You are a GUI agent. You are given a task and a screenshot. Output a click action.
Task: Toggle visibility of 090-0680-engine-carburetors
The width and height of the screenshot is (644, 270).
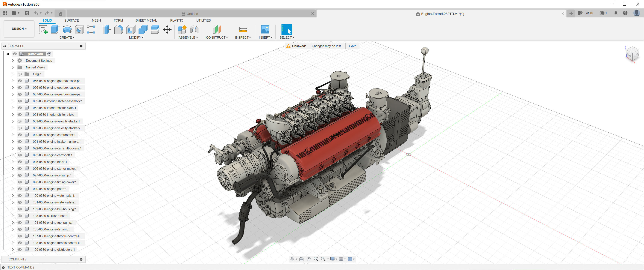pos(20,135)
